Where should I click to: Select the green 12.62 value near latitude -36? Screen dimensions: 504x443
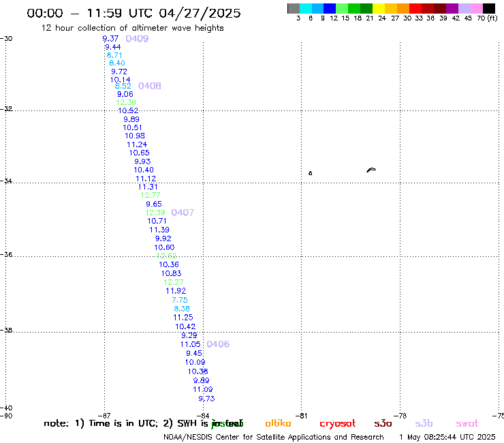tap(166, 256)
